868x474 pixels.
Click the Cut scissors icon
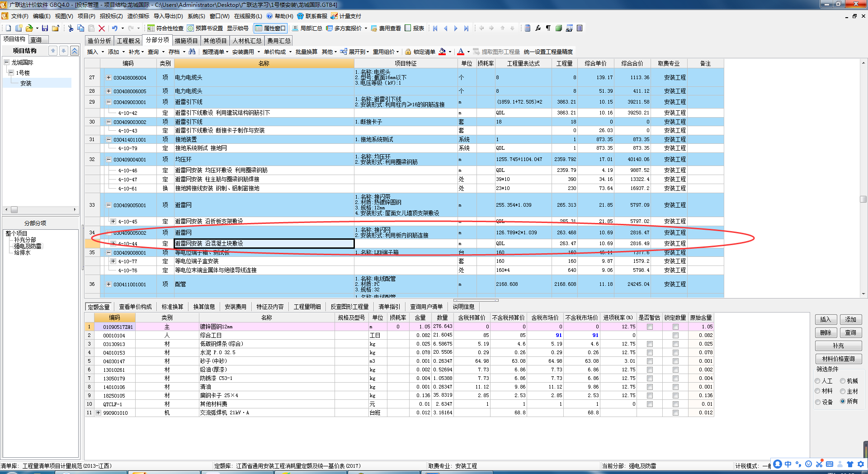click(71, 28)
